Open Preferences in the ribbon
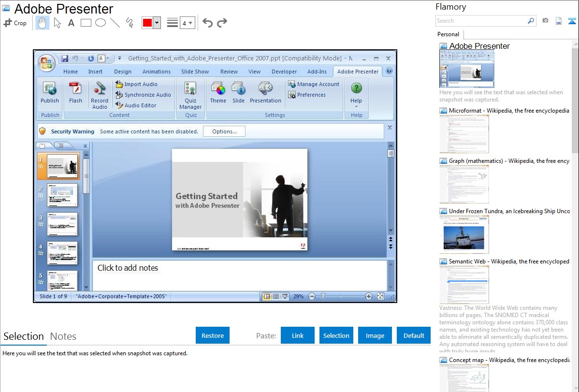Image resolution: width=579 pixels, height=392 pixels. pyautogui.click(x=307, y=95)
